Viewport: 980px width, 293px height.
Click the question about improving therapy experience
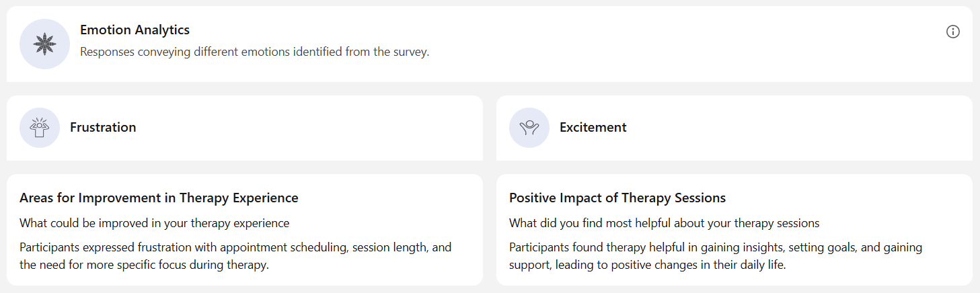(155, 223)
